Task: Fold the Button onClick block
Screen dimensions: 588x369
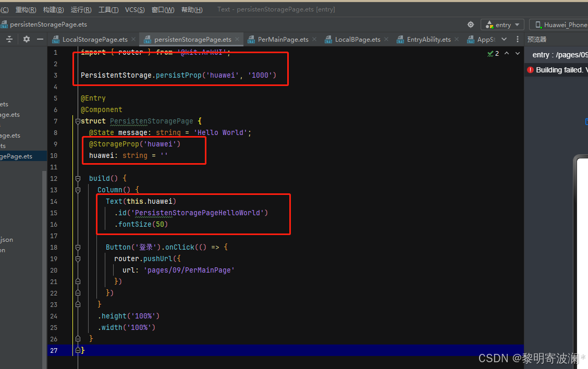Action: [x=78, y=248]
